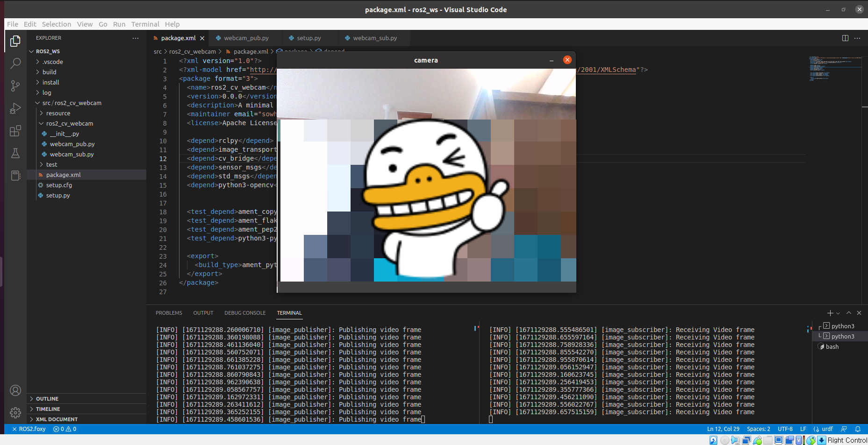The width and height of the screenshot is (868, 445).
Task: Change indentation via Spaces: 2
Action: point(759,429)
